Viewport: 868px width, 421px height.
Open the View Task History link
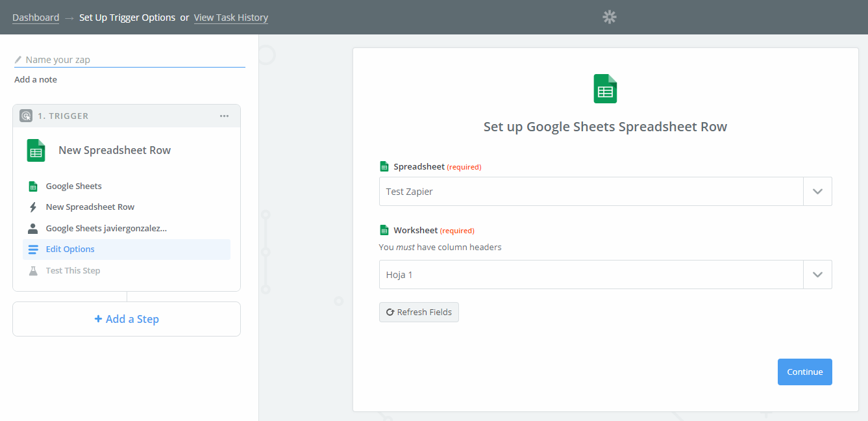(x=230, y=18)
